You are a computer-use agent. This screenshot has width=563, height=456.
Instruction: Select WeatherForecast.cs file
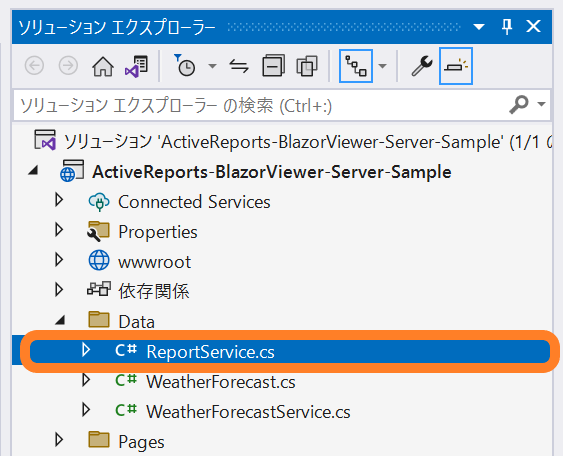[x=221, y=382]
